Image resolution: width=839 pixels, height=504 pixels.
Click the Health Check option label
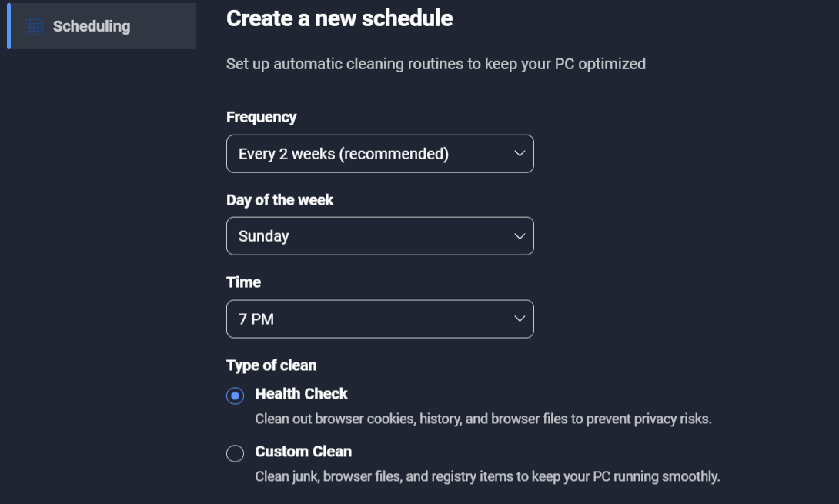click(x=301, y=394)
